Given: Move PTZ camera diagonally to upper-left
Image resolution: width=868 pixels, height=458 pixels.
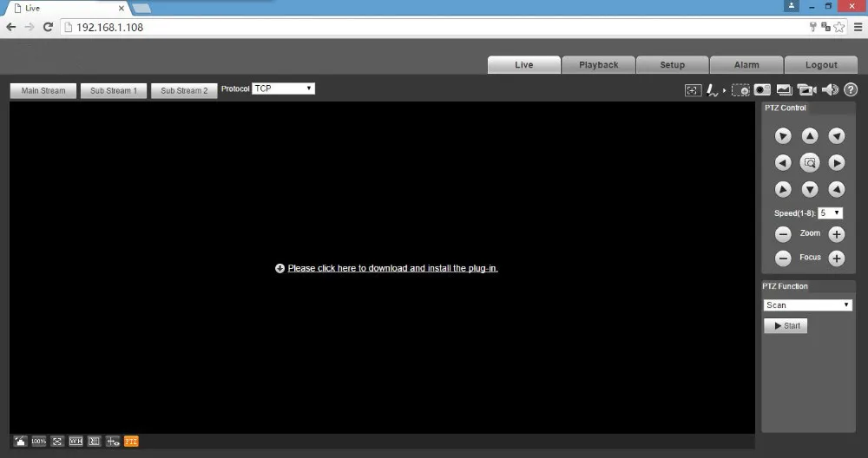Looking at the screenshot, I should pyautogui.click(x=783, y=135).
